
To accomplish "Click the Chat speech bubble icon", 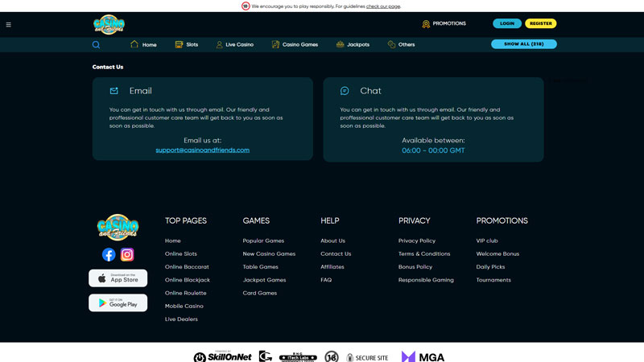I will coord(345,91).
